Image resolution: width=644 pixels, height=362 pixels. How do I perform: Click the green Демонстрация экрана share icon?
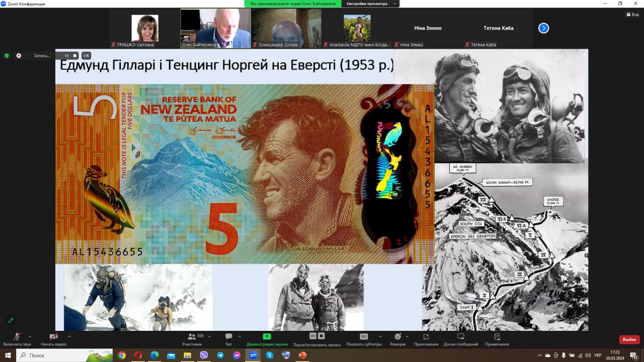267,336
